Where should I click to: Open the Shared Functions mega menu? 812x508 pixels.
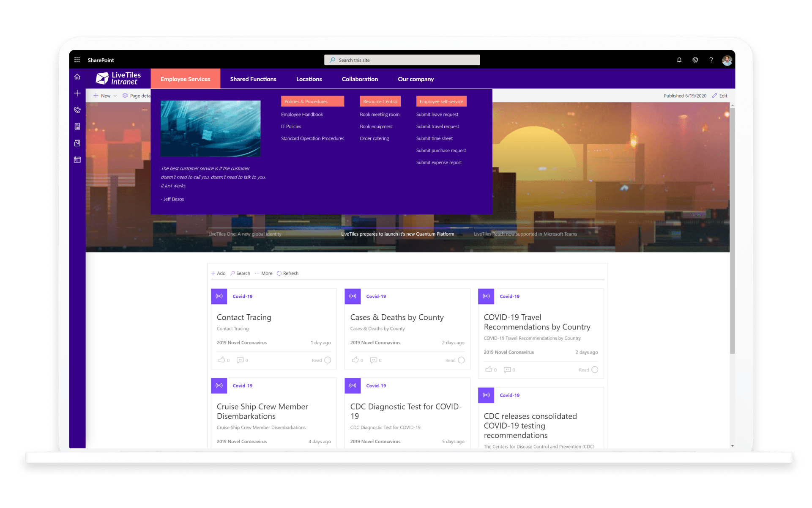tap(253, 79)
